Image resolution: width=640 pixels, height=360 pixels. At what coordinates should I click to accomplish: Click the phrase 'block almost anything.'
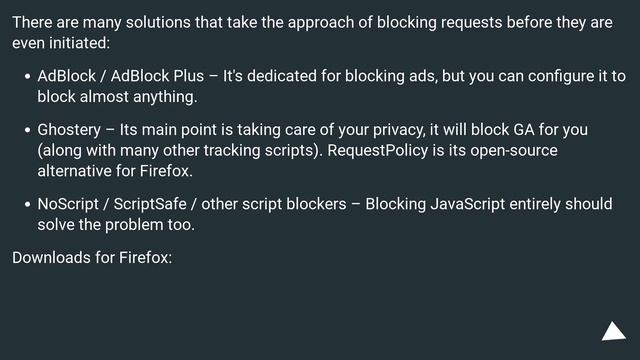(118, 97)
